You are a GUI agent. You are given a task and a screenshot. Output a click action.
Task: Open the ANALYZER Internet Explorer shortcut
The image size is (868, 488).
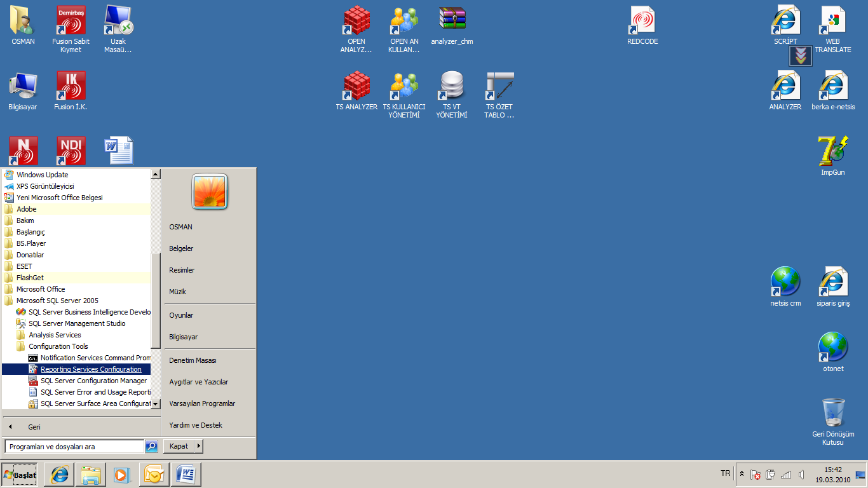point(785,86)
